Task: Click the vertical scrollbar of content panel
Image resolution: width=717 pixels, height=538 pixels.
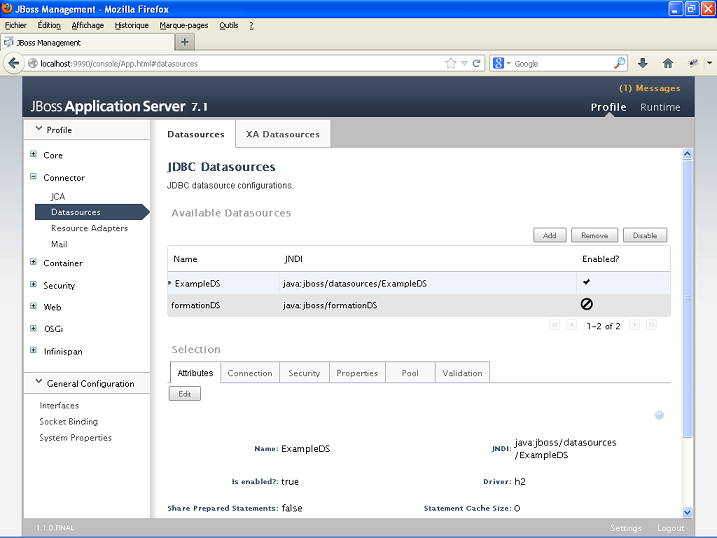Action: pyautogui.click(x=687, y=330)
